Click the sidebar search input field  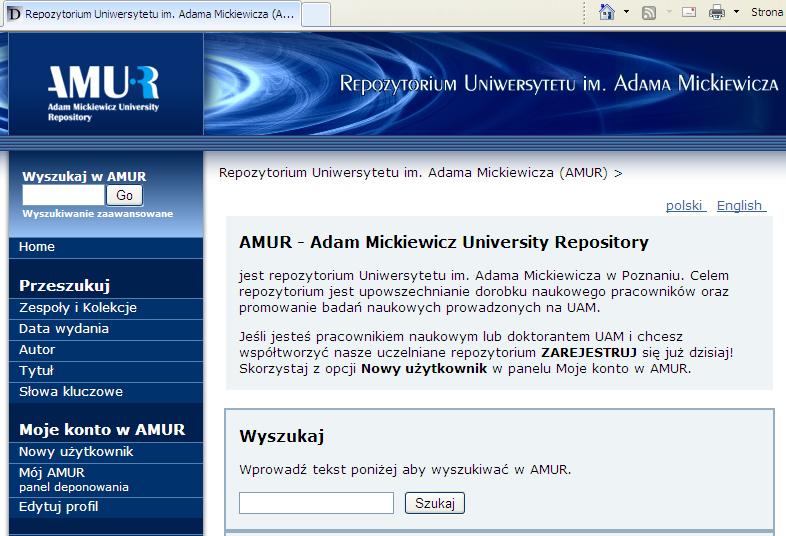tap(63, 195)
